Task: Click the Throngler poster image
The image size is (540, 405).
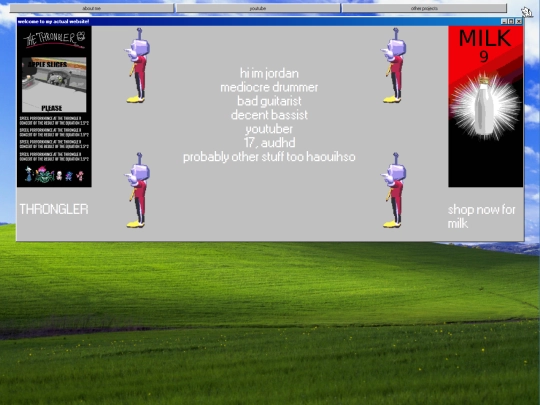Action: pos(54,106)
